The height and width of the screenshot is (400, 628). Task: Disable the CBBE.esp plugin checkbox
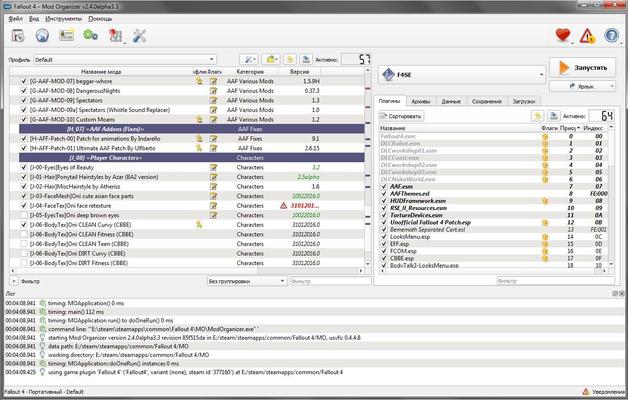384,259
